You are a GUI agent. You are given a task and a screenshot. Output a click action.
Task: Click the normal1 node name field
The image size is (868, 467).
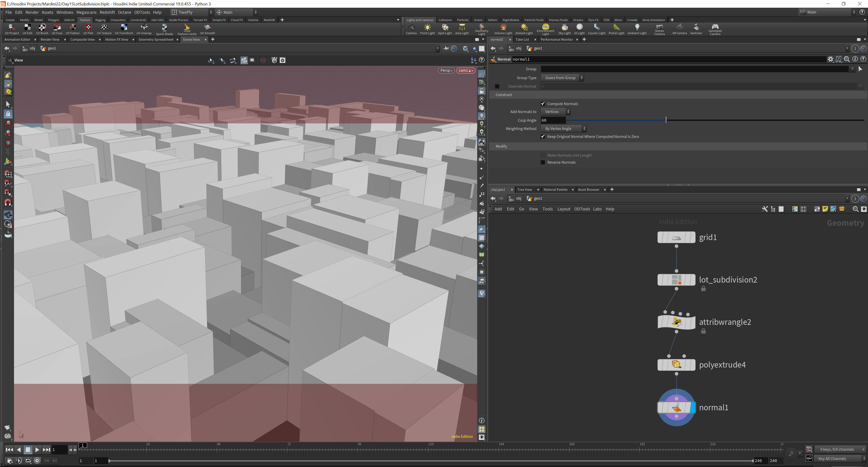669,59
